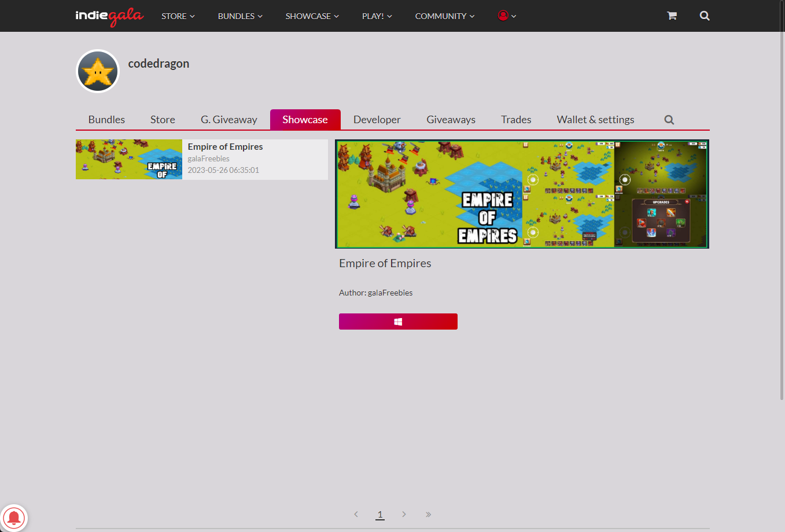
Task: Click the codedragon star avatar
Action: click(98, 71)
